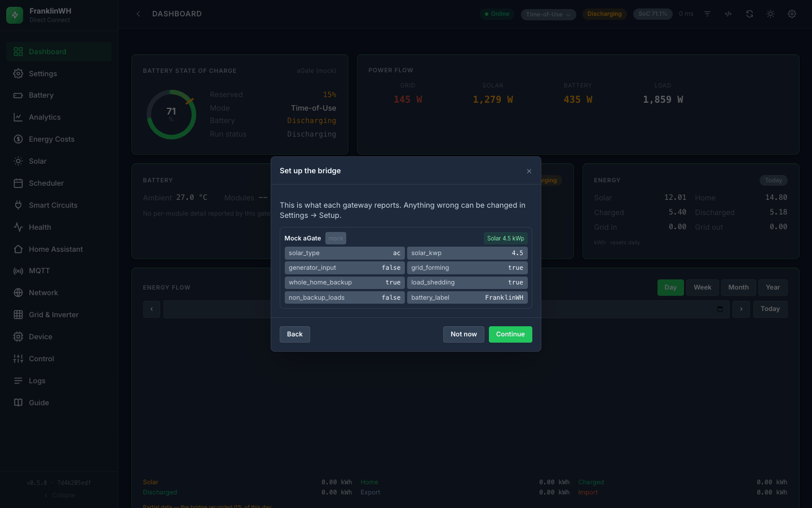The width and height of the screenshot is (812, 508).
Task: Open the Guide page
Action: (x=59, y=403)
